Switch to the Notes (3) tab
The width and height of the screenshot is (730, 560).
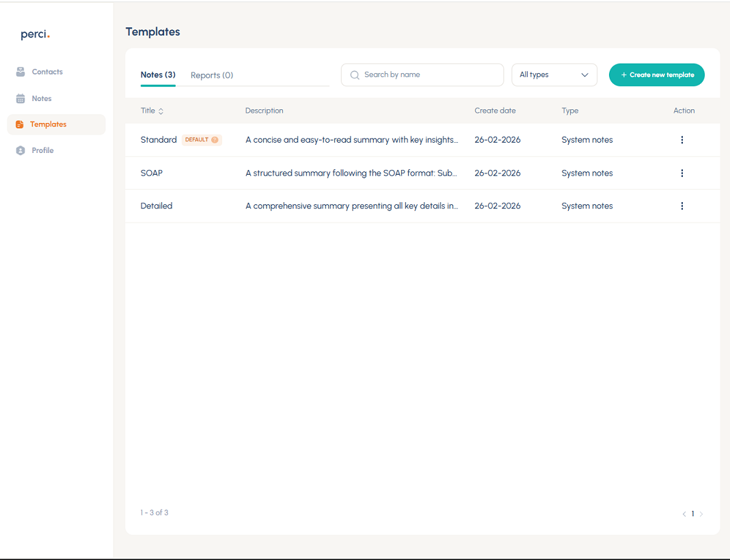(158, 75)
